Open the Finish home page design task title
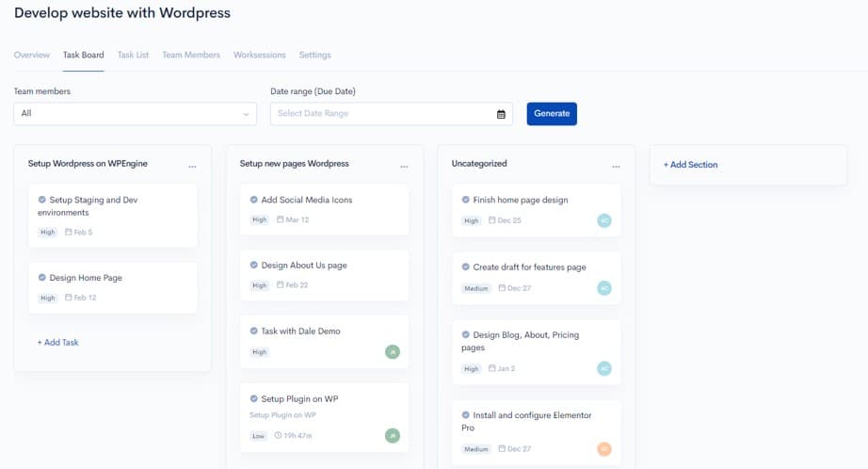The image size is (868, 469). pos(521,200)
